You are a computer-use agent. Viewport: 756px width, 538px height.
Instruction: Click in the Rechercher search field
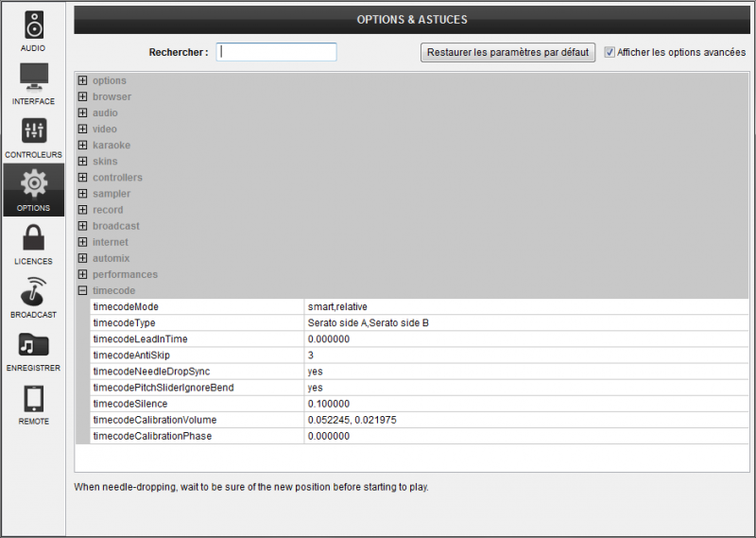coord(276,53)
